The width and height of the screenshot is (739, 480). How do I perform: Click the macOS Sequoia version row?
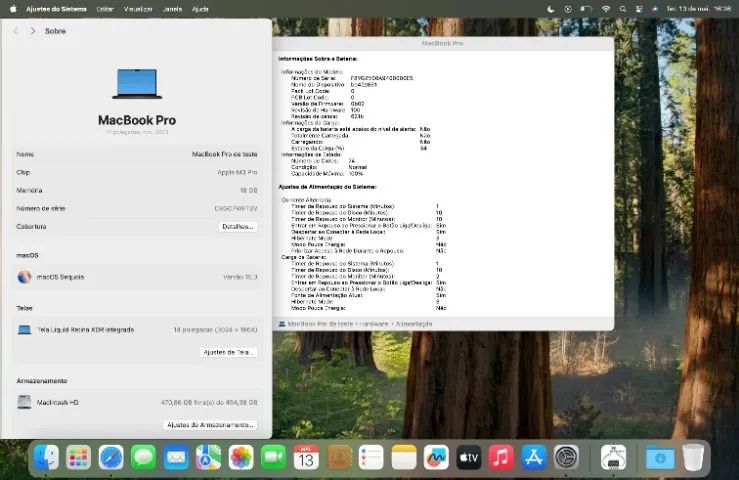point(137,277)
